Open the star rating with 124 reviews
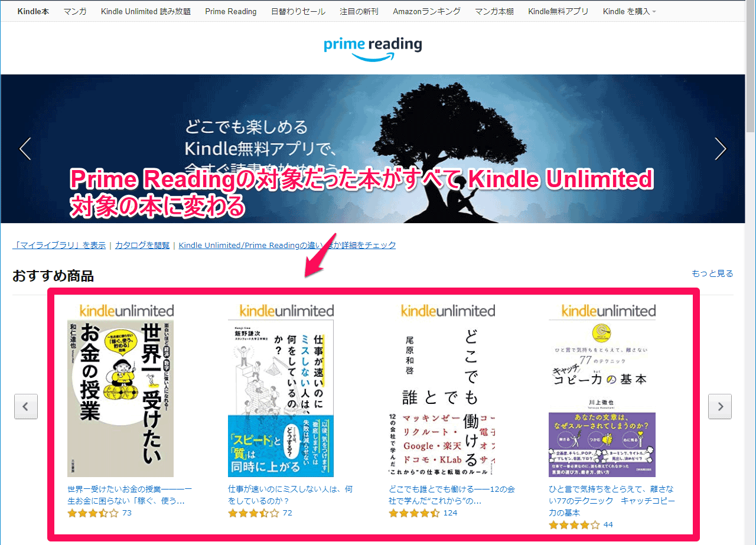This screenshot has width=756, height=545. point(415,513)
